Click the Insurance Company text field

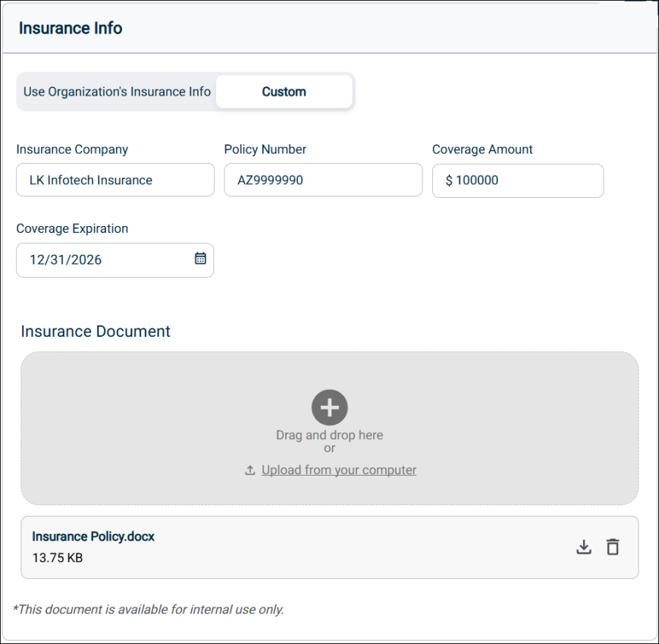tap(115, 181)
